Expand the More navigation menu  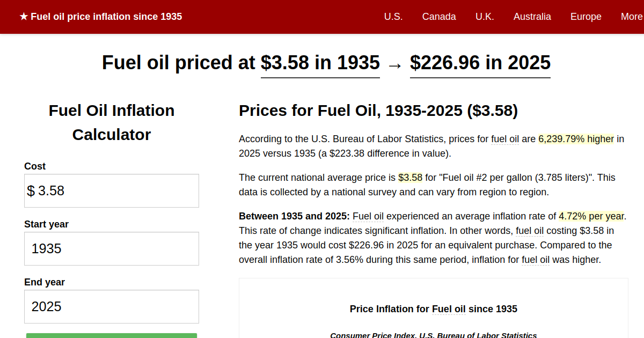coord(632,17)
